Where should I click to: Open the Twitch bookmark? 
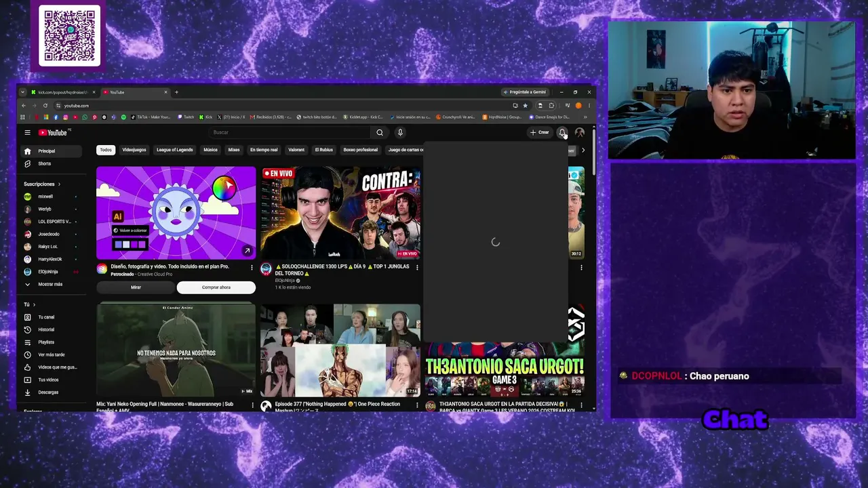coord(185,117)
